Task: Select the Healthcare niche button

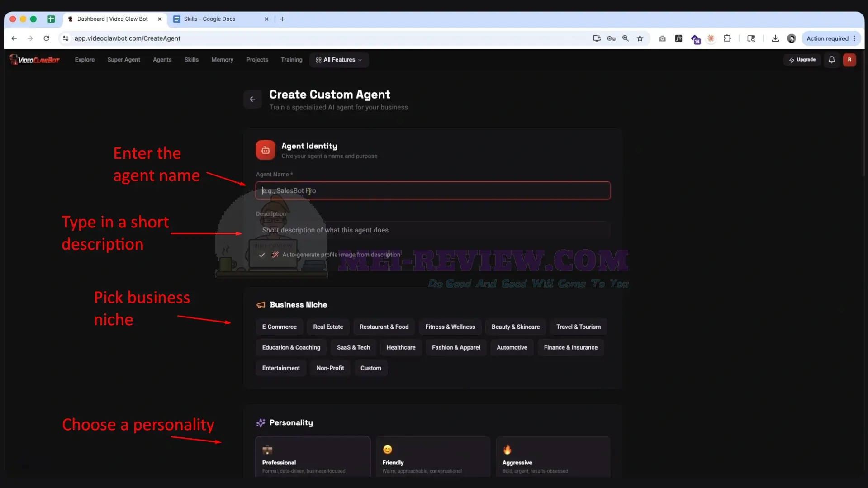Action: coord(401,348)
